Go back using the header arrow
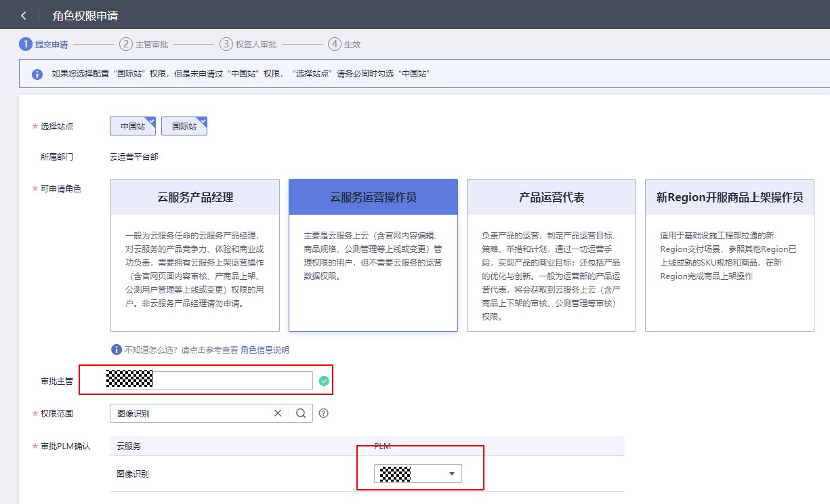Image resolution: width=830 pixels, height=504 pixels. click(x=24, y=15)
